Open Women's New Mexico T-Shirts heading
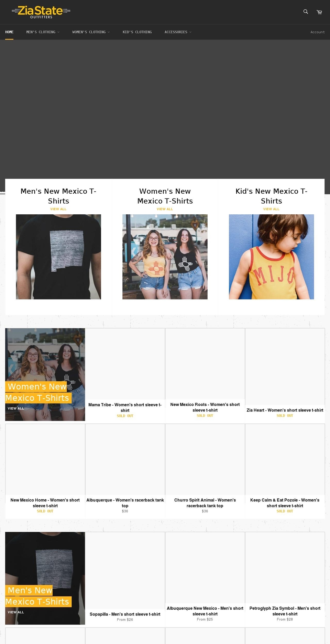This screenshot has height=644, width=330. pos(165,196)
